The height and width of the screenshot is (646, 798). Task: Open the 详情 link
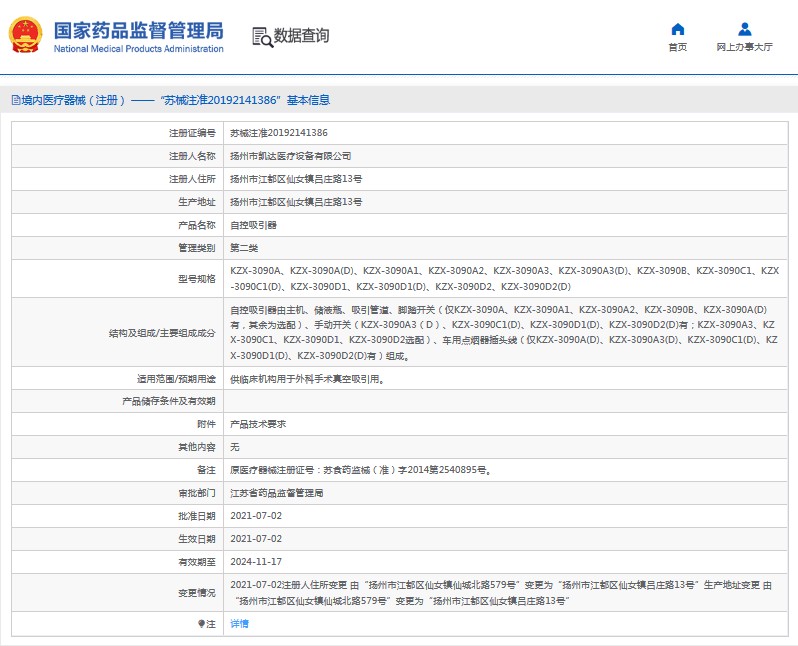pos(239,623)
